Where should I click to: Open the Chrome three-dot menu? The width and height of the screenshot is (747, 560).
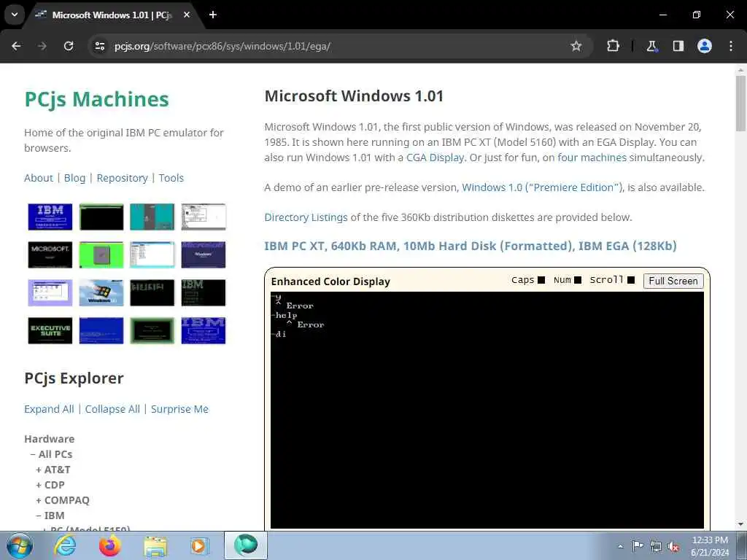click(x=731, y=46)
